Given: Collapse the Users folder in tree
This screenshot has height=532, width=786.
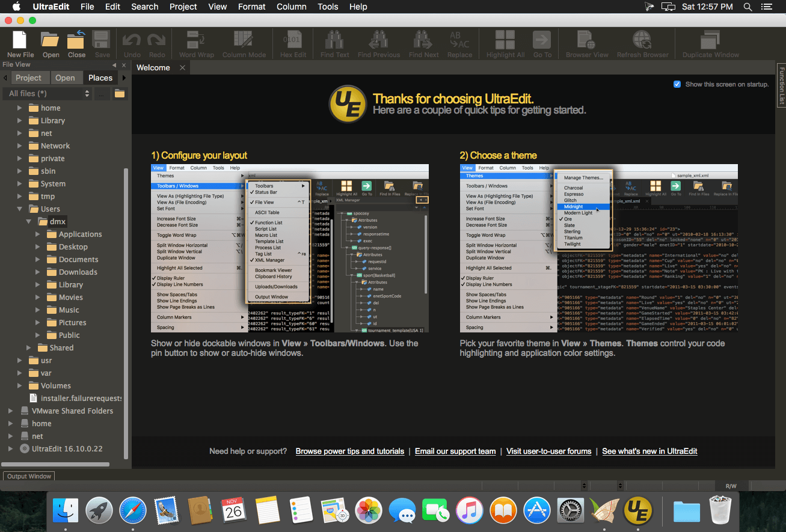Looking at the screenshot, I should click(19, 209).
